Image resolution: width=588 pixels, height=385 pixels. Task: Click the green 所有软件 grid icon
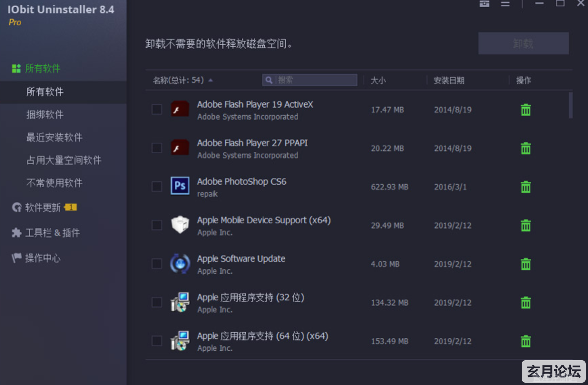coord(16,69)
